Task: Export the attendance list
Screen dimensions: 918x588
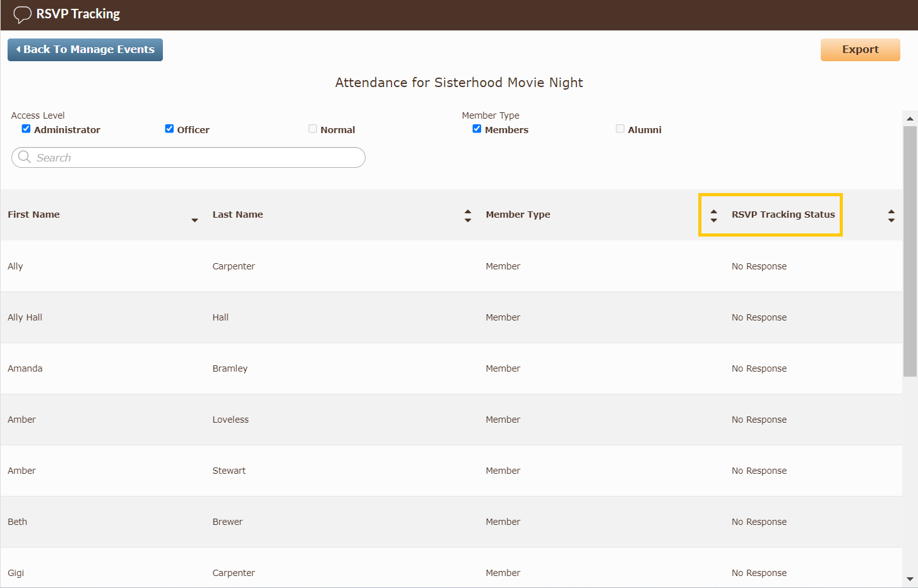Action: [x=860, y=50]
